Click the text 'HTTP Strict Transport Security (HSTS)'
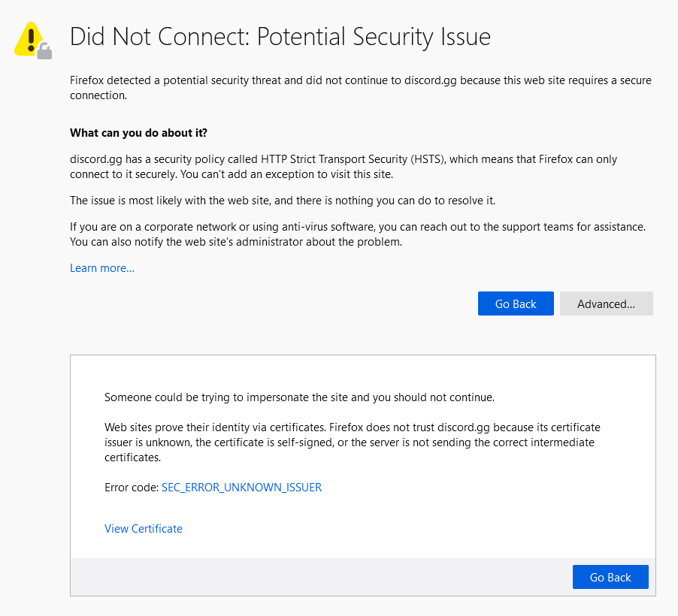Image resolution: width=678 pixels, height=616 pixels. pos(353,159)
